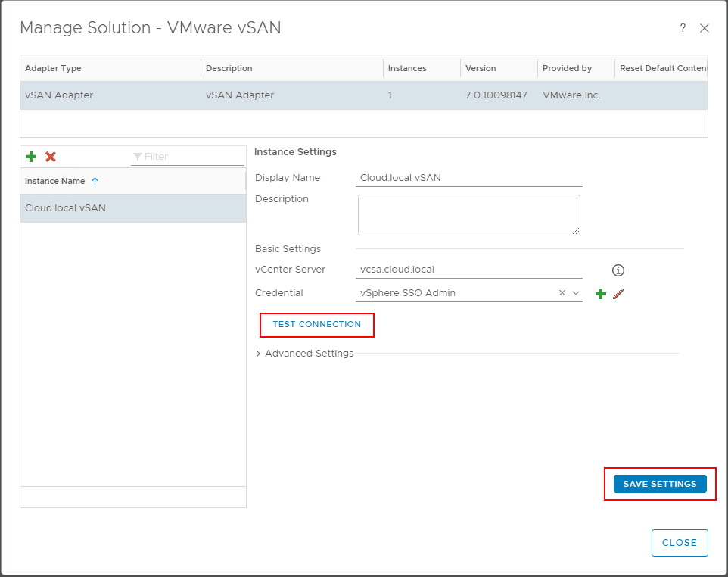728x577 pixels.
Task: Open help via question mark icon
Action: coord(683,28)
